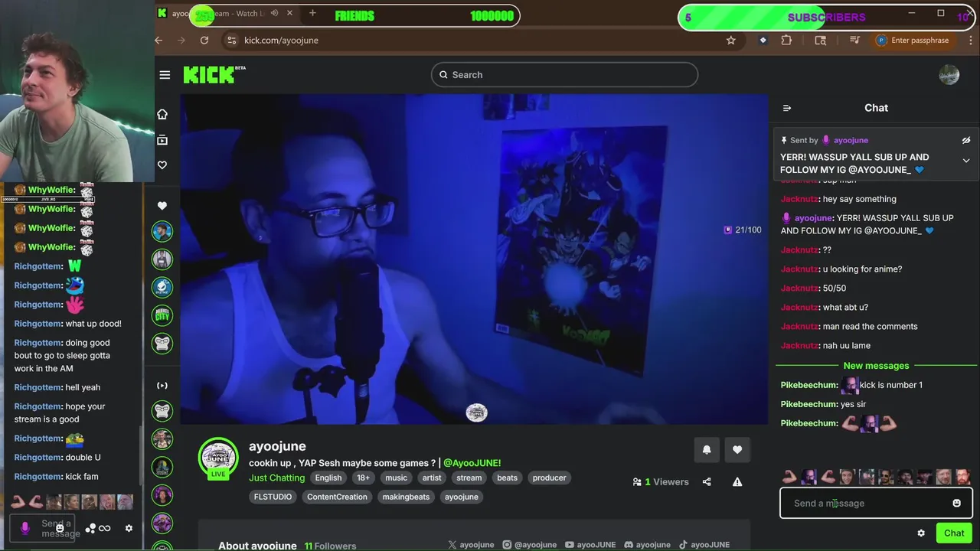Click microphone icon in left overlay chat
Viewport: 980px width, 551px height.
(x=25, y=528)
